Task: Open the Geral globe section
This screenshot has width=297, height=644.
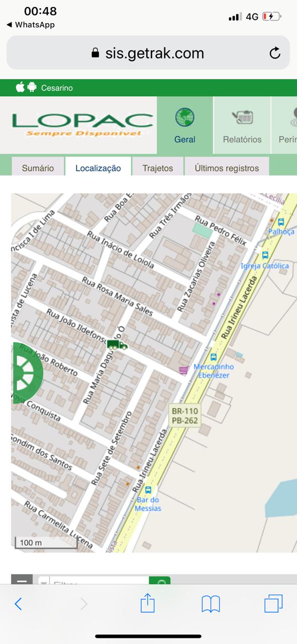Action: pos(184,125)
